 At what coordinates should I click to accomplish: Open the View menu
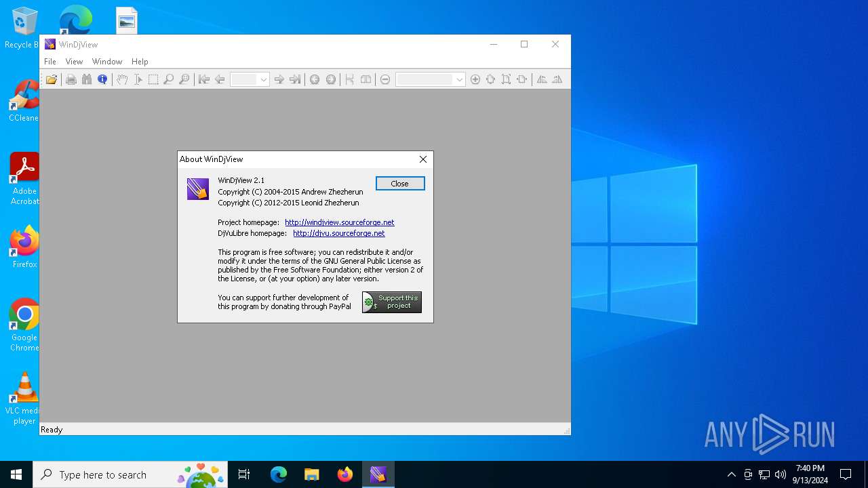[74, 62]
